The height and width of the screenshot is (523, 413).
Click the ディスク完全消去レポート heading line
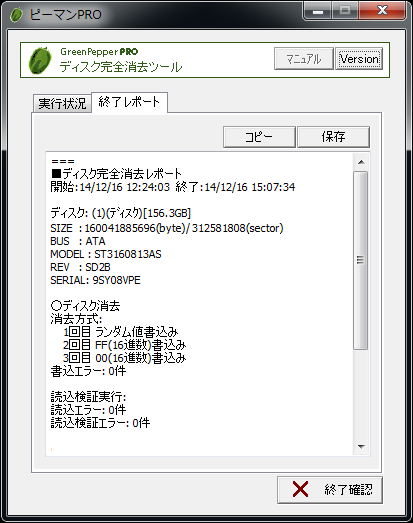click(x=116, y=174)
